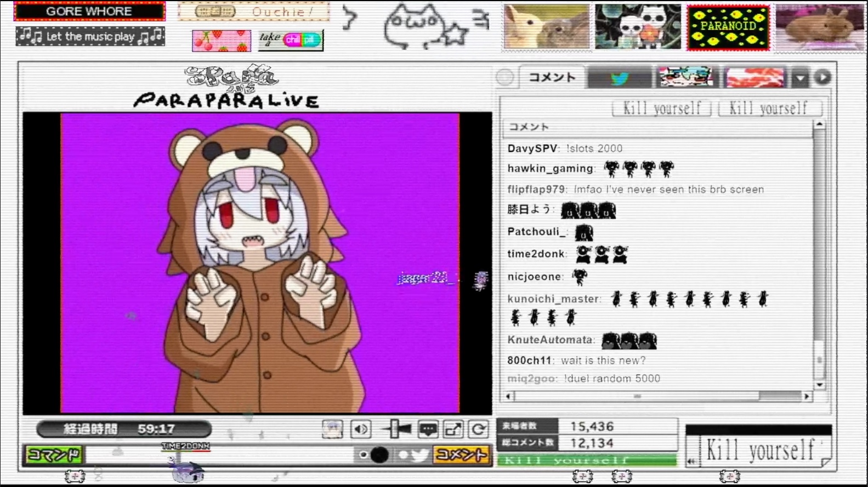Click the Twitter bird icon beside comment input
This screenshot has height=487, width=868.
tap(420, 455)
